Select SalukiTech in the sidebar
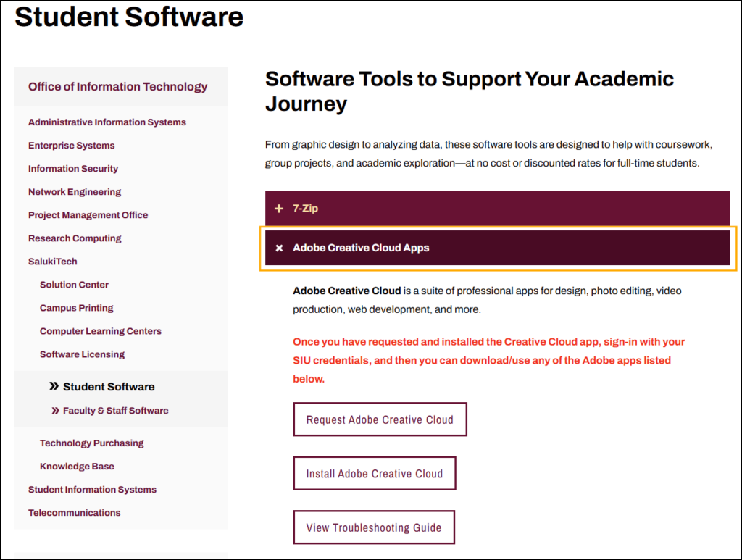742x560 pixels. coord(52,262)
